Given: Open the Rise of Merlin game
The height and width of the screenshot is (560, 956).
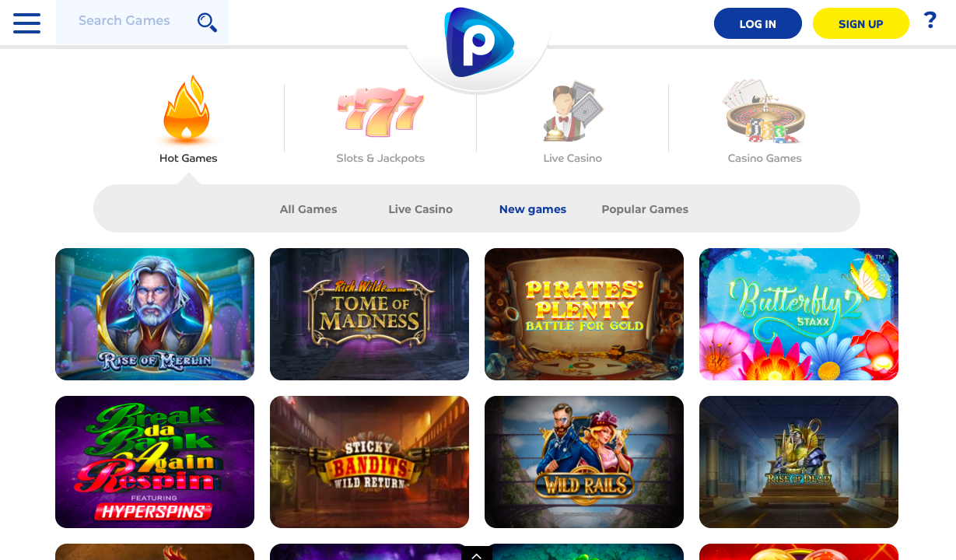Looking at the screenshot, I should coord(155,314).
